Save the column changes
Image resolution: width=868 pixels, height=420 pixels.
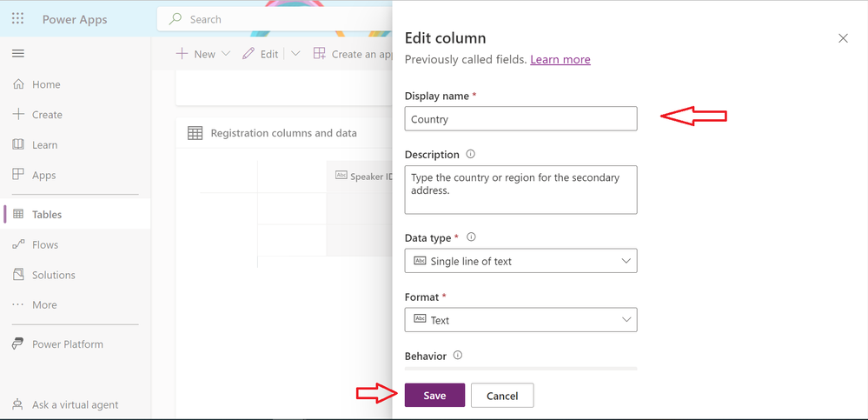click(x=434, y=396)
